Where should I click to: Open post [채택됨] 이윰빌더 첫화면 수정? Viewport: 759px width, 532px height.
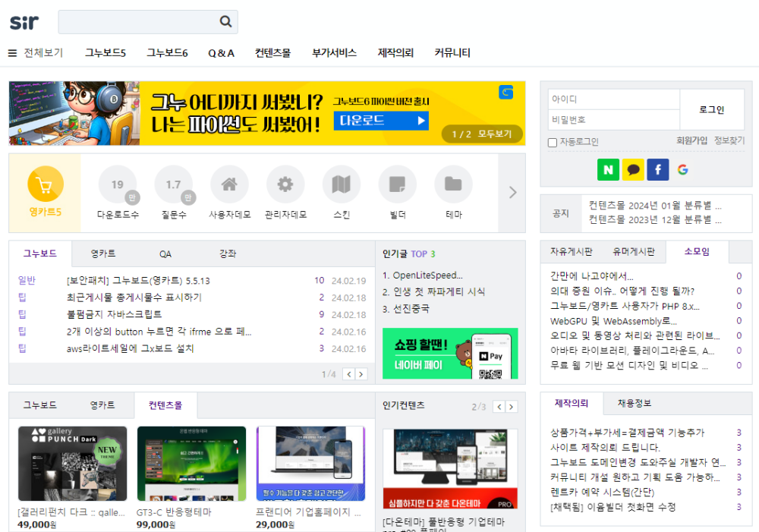tap(613, 507)
